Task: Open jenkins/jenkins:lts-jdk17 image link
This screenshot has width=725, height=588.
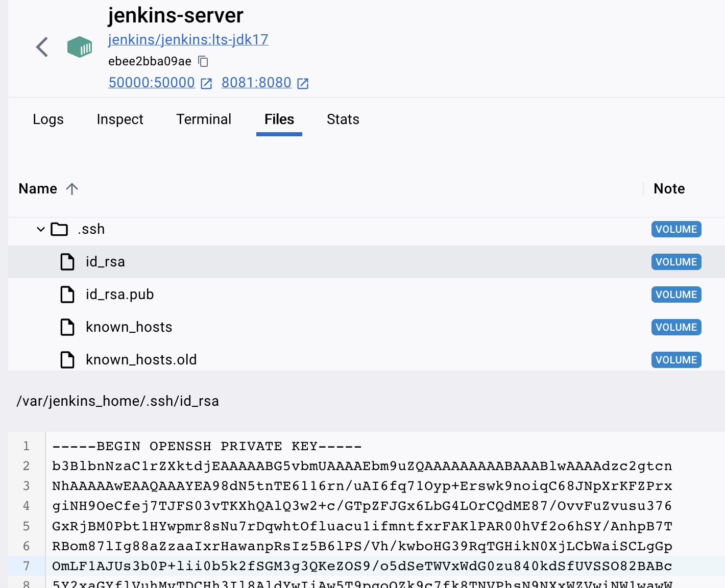Action: click(x=188, y=40)
